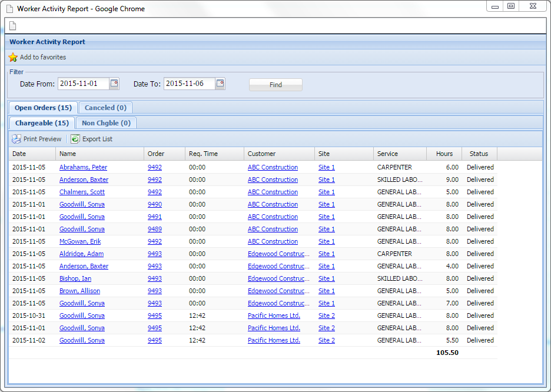Click the page icon in the address bar

pyautogui.click(x=12, y=25)
